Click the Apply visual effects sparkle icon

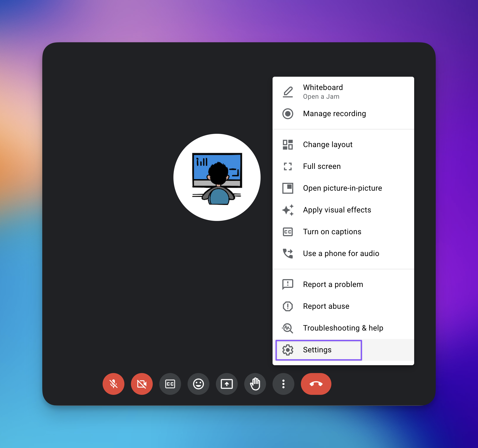(288, 210)
